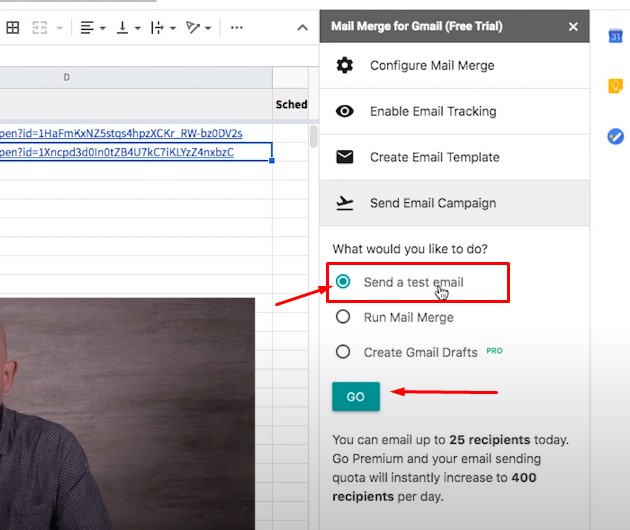The height and width of the screenshot is (530, 630).
Task: Click the Mail Merge for Gmail title
Action: pyautogui.click(x=417, y=26)
